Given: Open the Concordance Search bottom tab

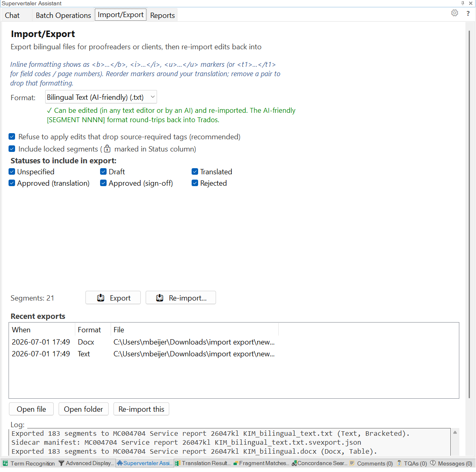Looking at the screenshot, I should (319, 463).
